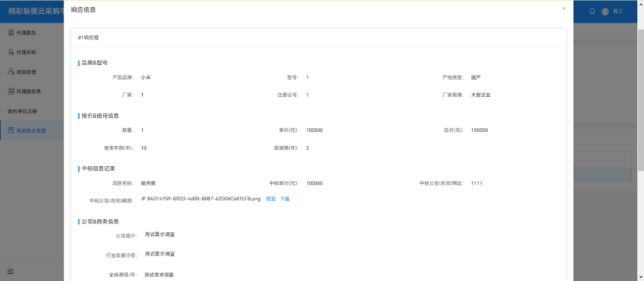Click the 产地类型 value 国产
644x281 pixels.
click(x=476, y=77)
